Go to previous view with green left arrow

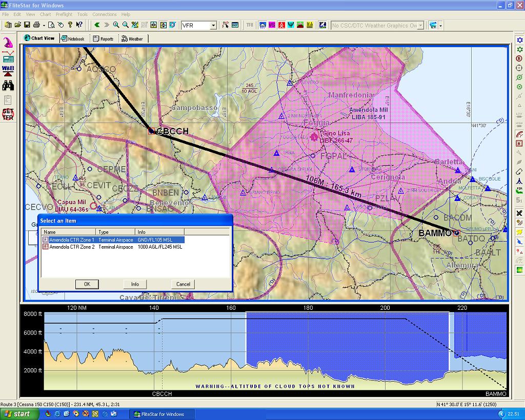(x=97, y=25)
